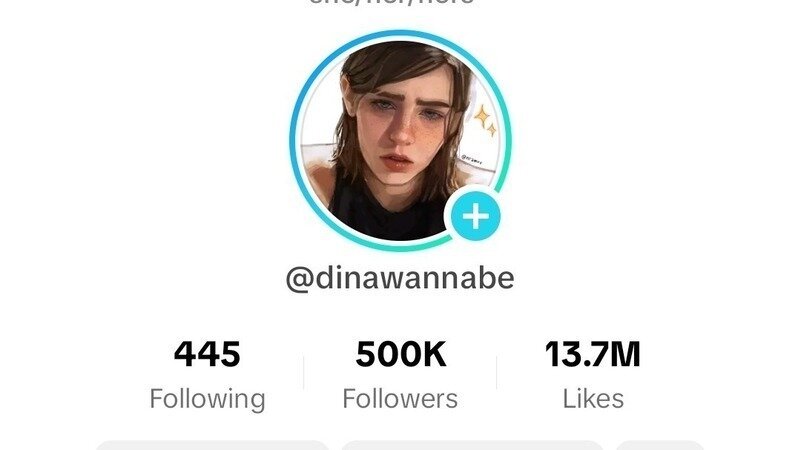Click the yellow sparkle stars in avatar
Screen dimensions: 800x450
tap(485, 120)
